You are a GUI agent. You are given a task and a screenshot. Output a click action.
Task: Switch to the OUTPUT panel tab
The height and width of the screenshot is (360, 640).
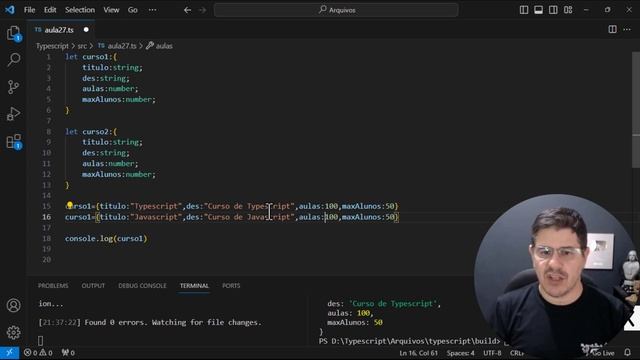[x=93, y=286]
